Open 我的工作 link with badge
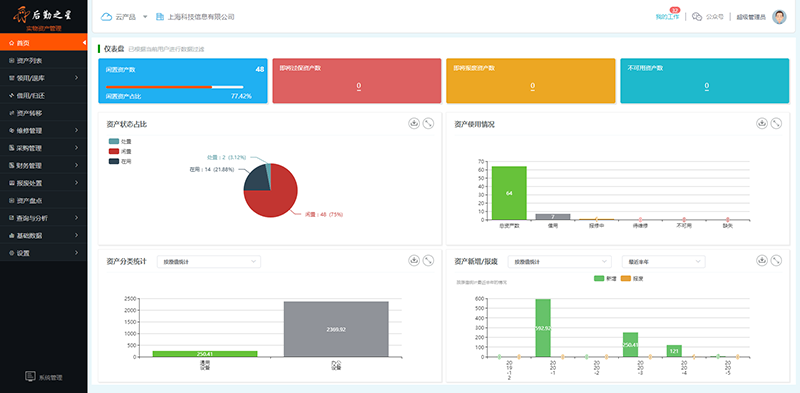Screen dimensions: 800x393 [x=667, y=16]
